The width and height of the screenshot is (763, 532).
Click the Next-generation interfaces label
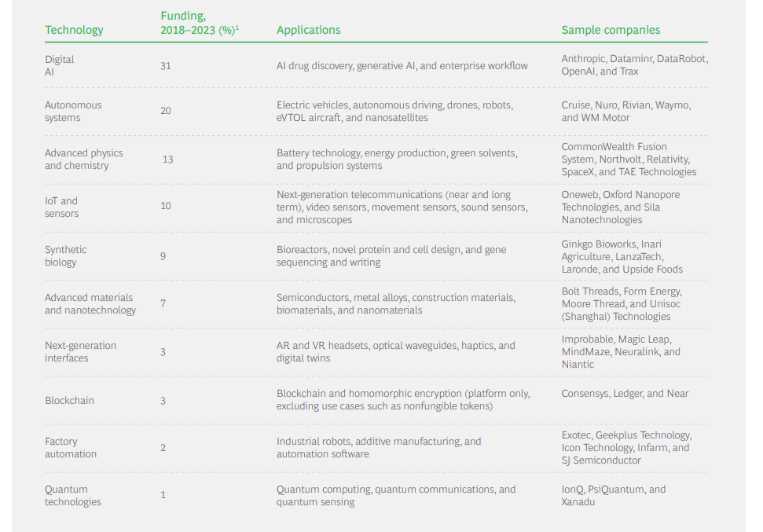tap(80, 352)
